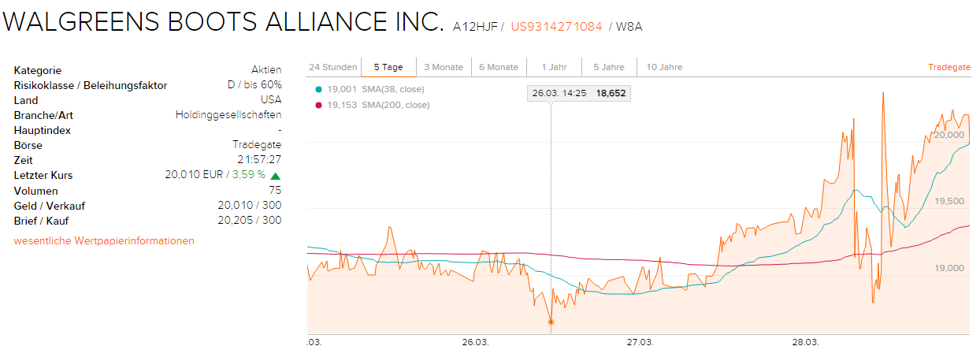Viewport: 980px width, 346px height.
Task: Switch to the 5 Jahre tab
Action: (609, 67)
